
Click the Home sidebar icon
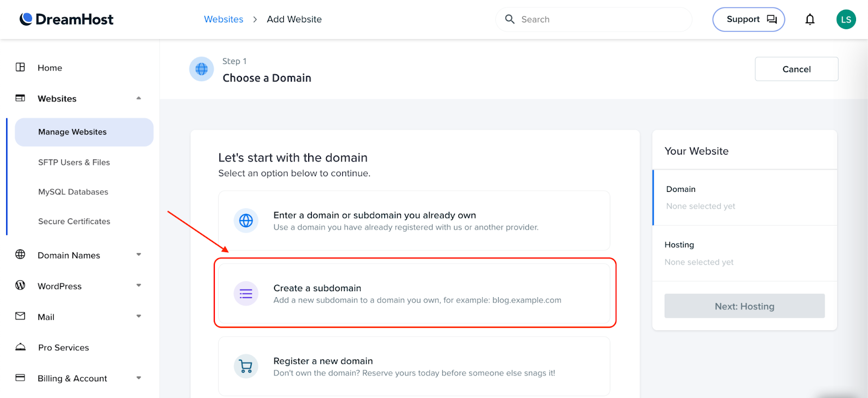tap(21, 67)
